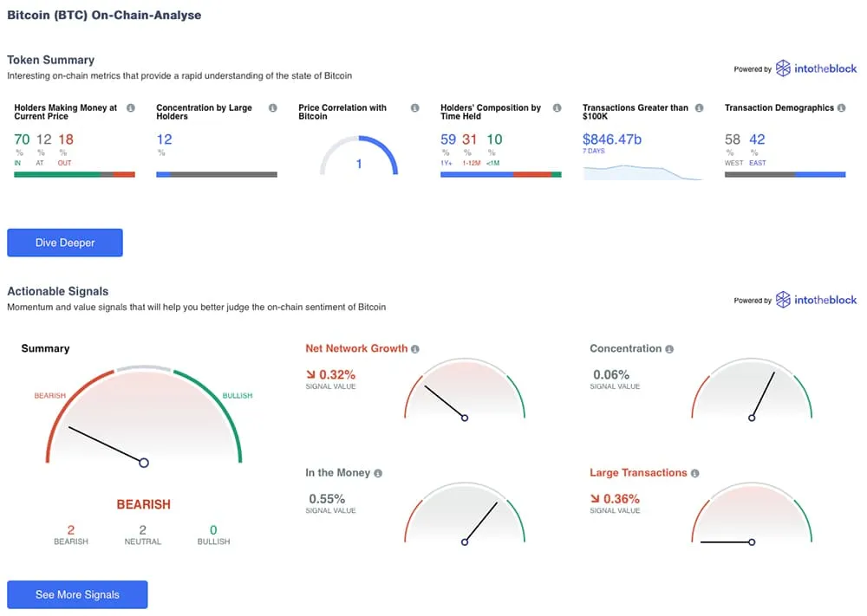Click info icon beside Transaction Demographics
The image size is (867, 616).
[x=841, y=108]
